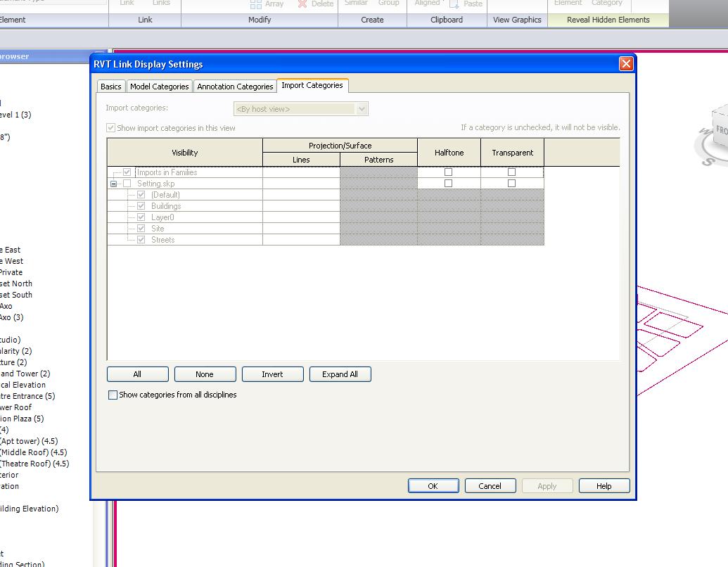Click the Array tool icon in ribbon
The image size is (728, 567).
tap(256, 4)
